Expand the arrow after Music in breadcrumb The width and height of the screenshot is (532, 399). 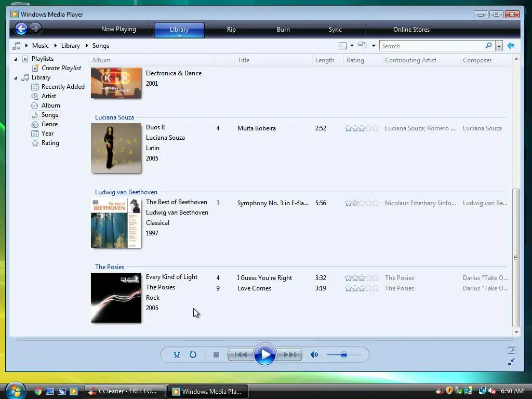coord(55,46)
